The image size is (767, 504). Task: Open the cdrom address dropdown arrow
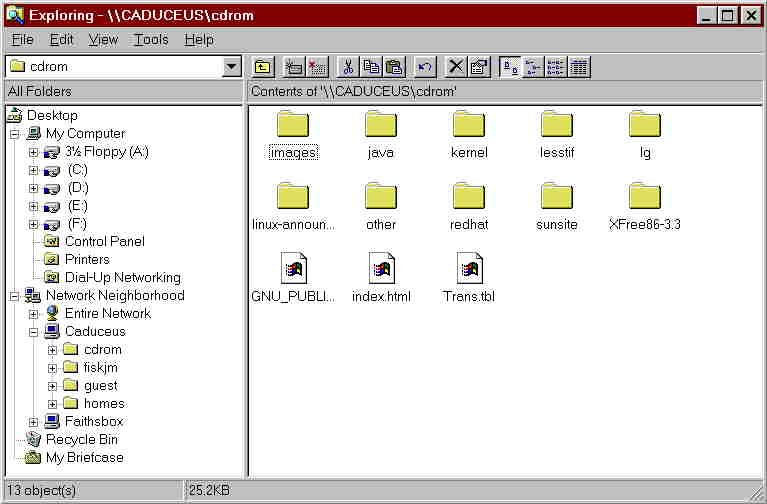[x=232, y=67]
